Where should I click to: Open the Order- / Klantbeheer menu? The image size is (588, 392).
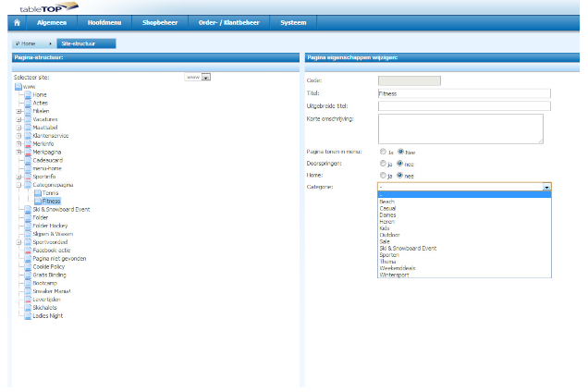point(228,22)
